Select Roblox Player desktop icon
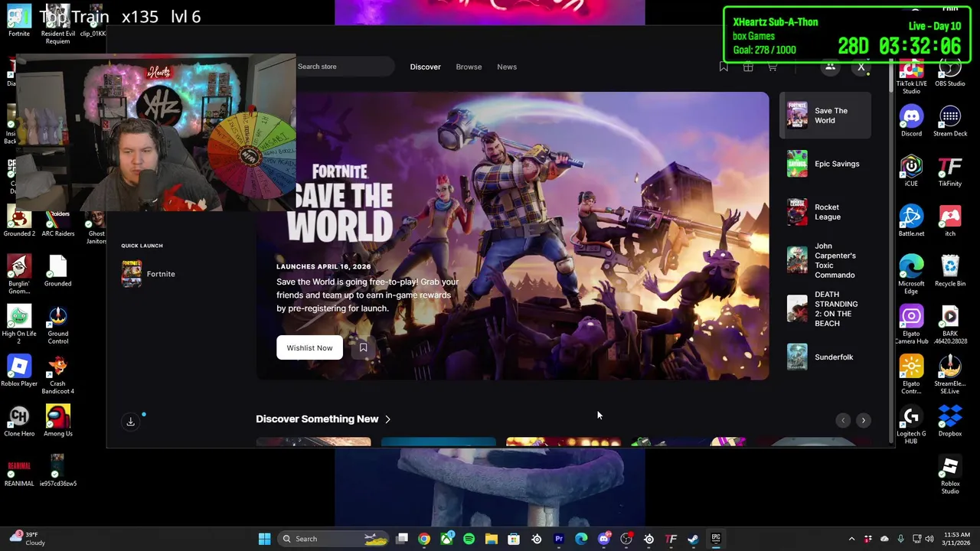980x551 pixels. tap(19, 371)
